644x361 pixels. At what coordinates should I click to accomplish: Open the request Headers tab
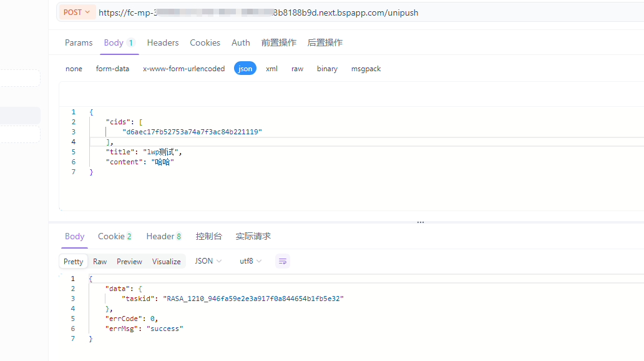tap(163, 42)
